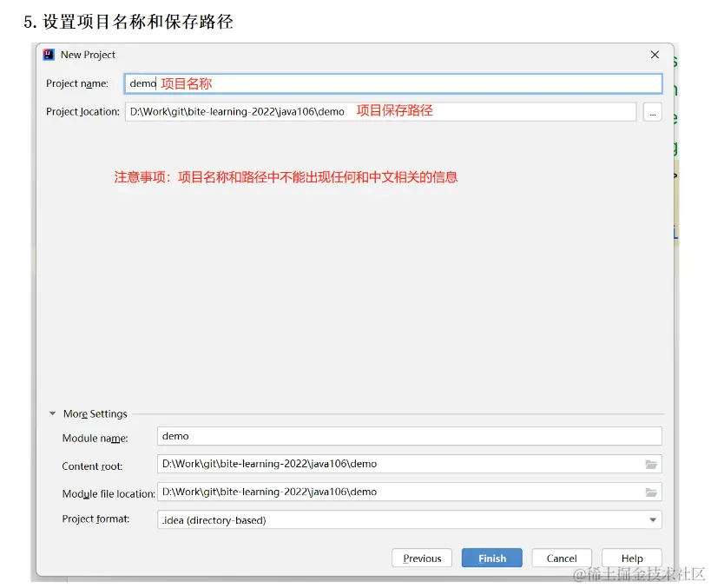Click the "Module file location:" label
This screenshot has height=588, width=711.
point(109,493)
